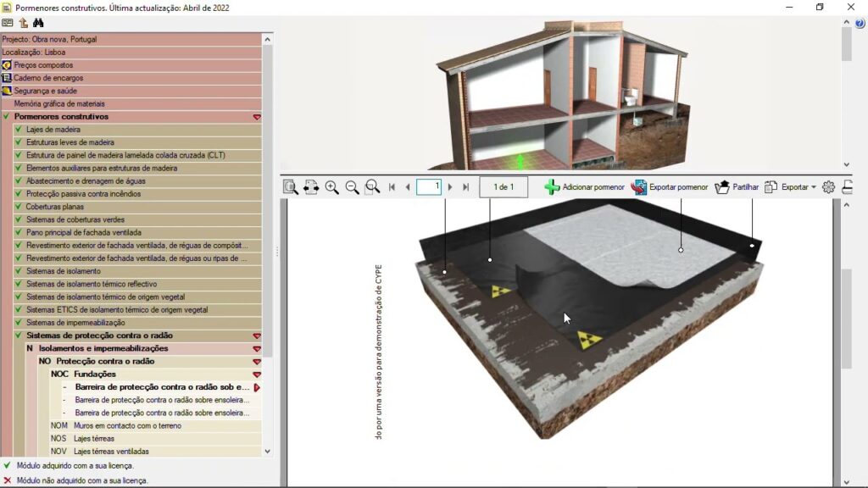Collapse Sistemas de protecção contra o radão
Image resolution: width=868 pixels, height=488 pixels.
257,336
